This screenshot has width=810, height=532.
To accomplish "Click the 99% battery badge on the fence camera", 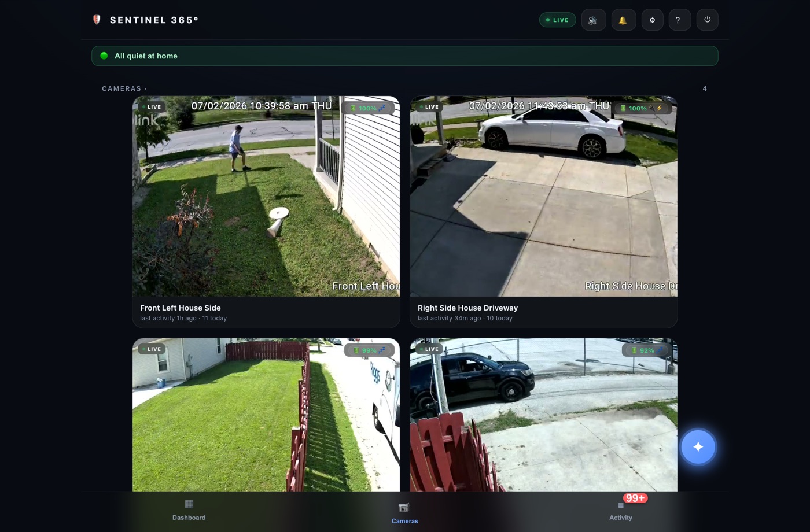I will [x=369, y=350].
